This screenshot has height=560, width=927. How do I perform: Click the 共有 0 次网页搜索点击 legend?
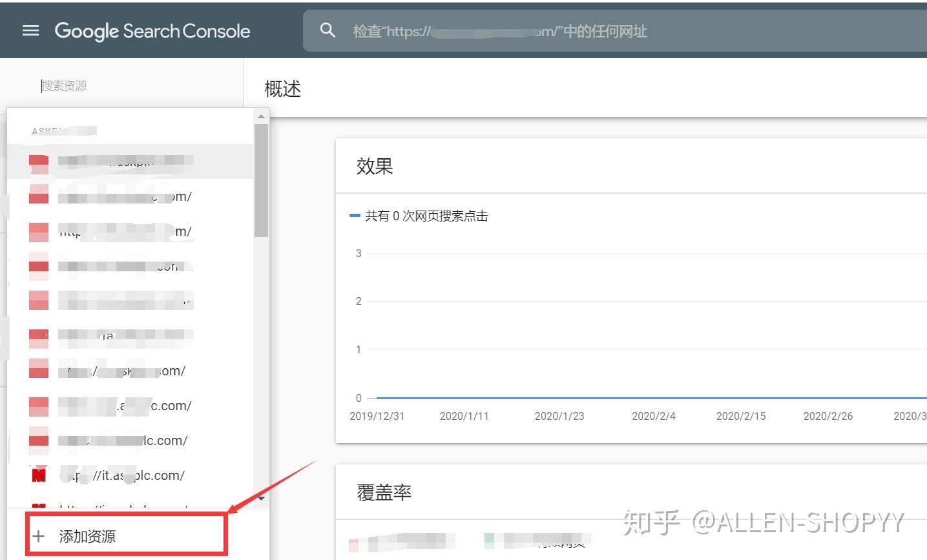pos(419,216)
